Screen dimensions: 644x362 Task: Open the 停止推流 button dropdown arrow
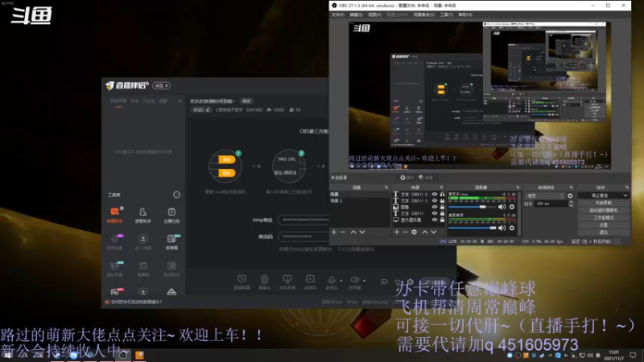(625, 195)
